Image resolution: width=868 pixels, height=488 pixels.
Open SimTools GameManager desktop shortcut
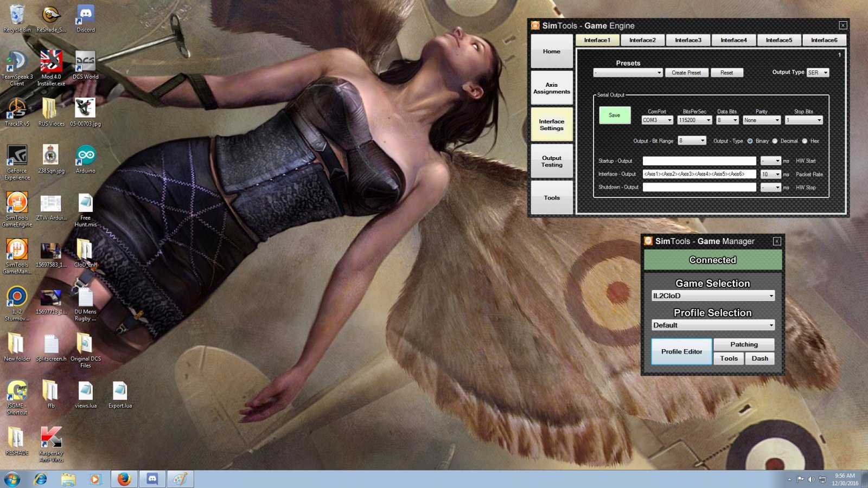click(17, 256)
